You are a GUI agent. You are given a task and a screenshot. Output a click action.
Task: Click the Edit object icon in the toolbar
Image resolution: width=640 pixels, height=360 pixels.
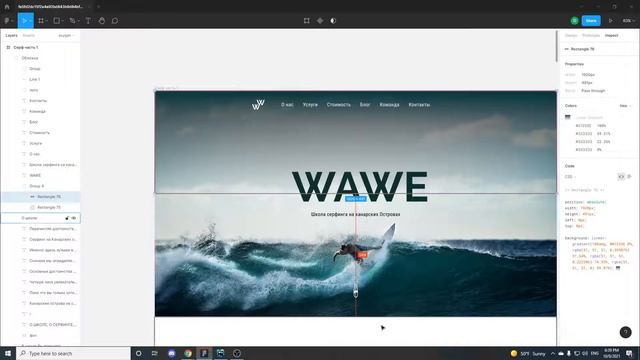pos(307,20)
